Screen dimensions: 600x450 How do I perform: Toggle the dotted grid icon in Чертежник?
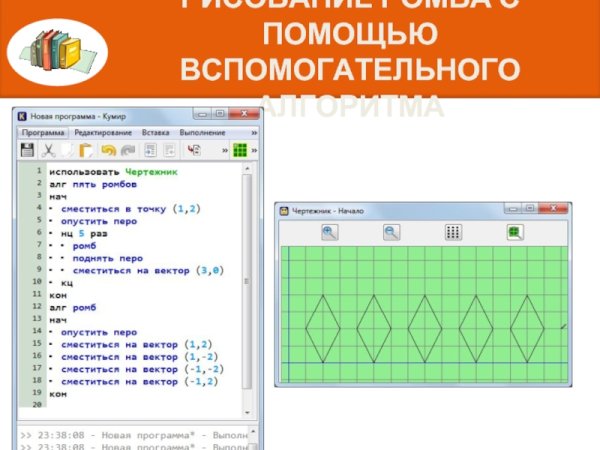click(x=453, y=232)
